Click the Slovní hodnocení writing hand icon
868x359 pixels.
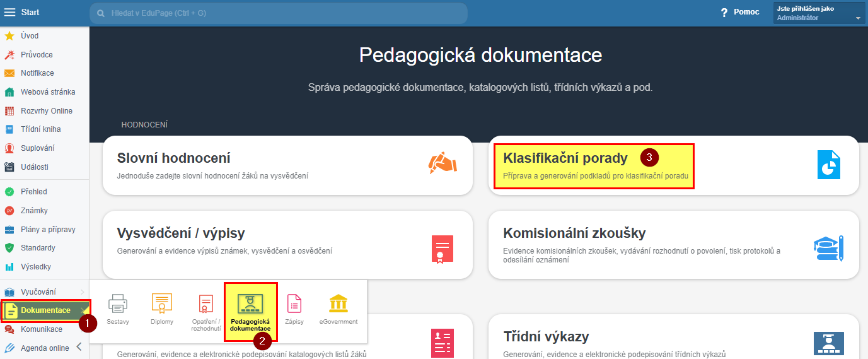tap(443, 163)
